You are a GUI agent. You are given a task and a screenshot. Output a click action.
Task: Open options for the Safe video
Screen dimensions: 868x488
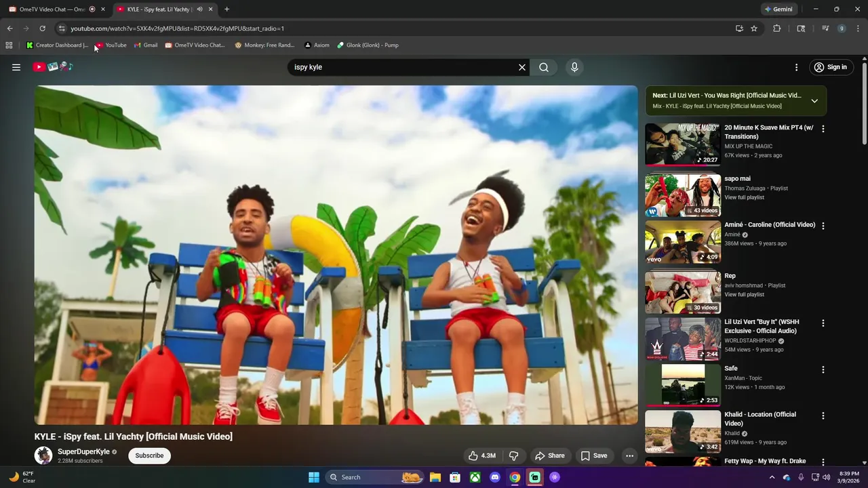pos(823,369)
